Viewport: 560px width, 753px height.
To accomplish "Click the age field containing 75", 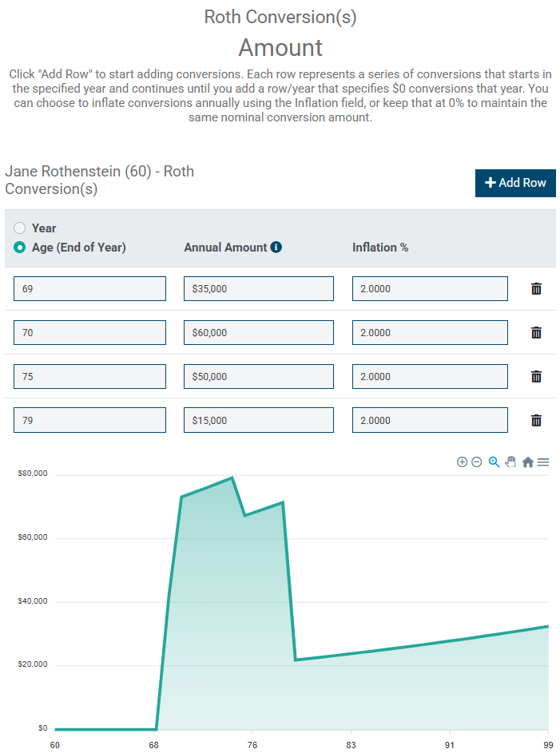I will [89, 377].
